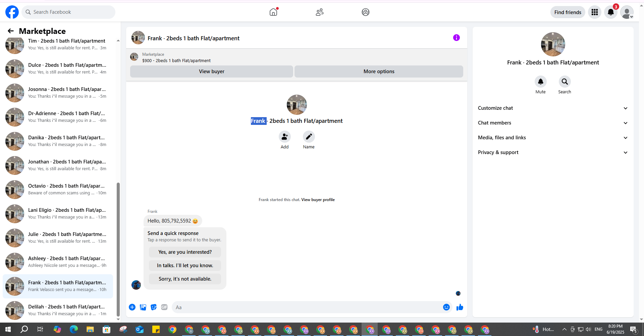Image resolution: width=644 pixels, height=336 pixels.
Task: Send quick response 'Yes, are you interested?'
Action: [x=185, y=252]
